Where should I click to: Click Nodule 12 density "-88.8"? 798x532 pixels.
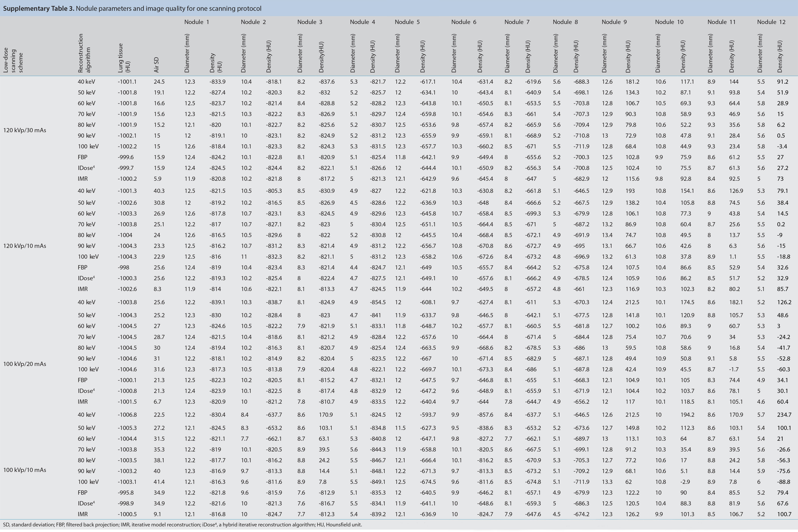pos(783,482)
